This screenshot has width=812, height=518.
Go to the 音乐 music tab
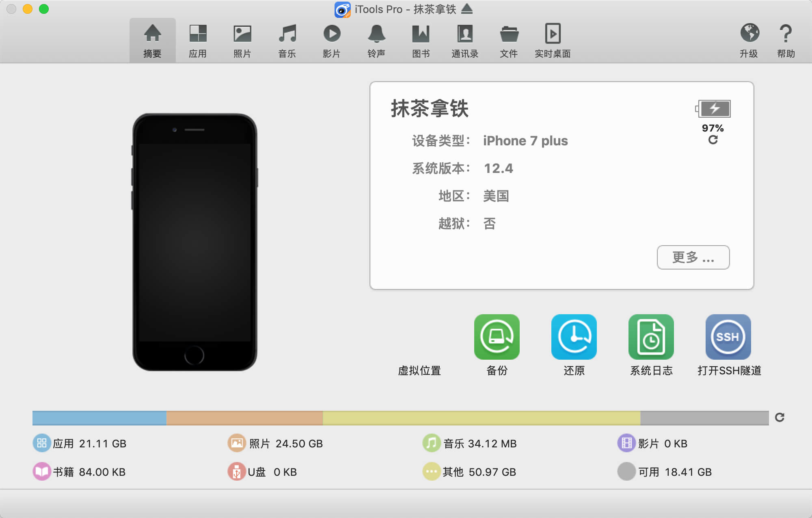287,41
